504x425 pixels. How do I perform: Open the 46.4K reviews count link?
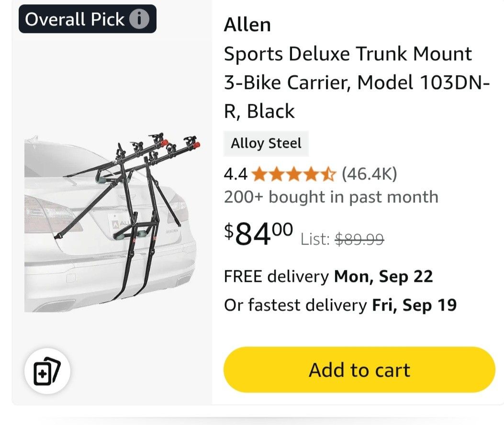click(369, 174)
